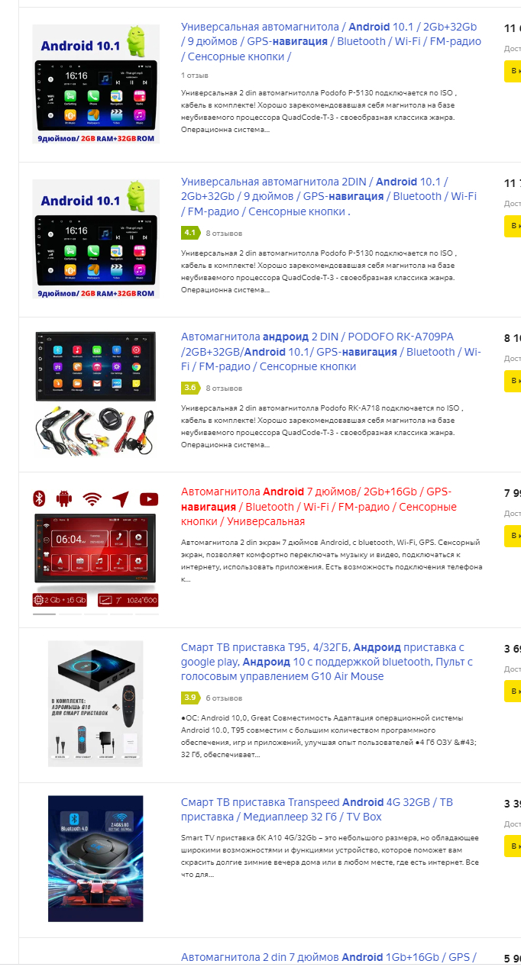This screenshot has height=980, width=521.
Task: Open the first Android 10.1 car radio thumbnail
Action: tap(96, 85)
